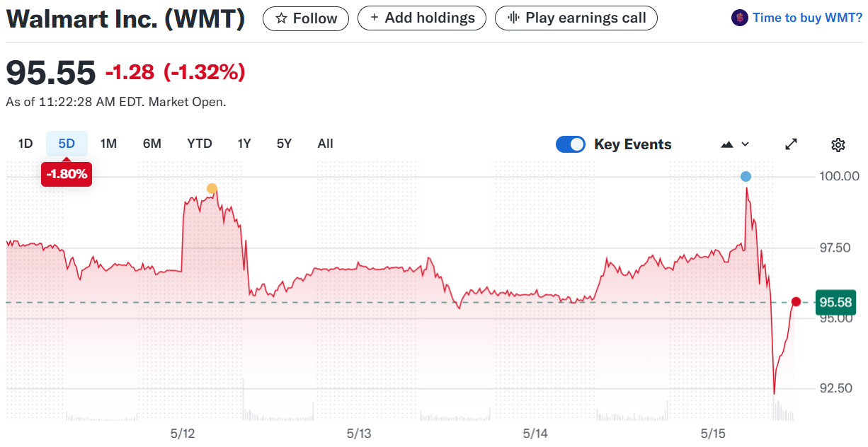Click the red current price dot
868x447 pixels.
point(796,302)
